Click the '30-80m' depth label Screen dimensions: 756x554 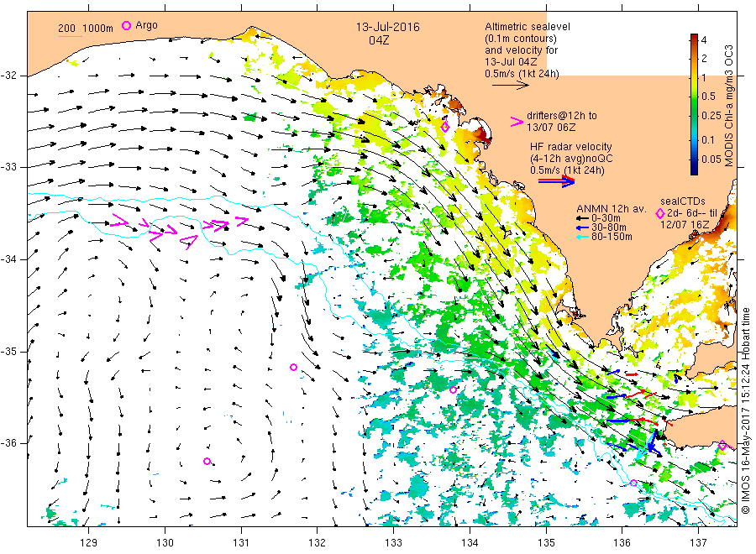click(608, 227)
